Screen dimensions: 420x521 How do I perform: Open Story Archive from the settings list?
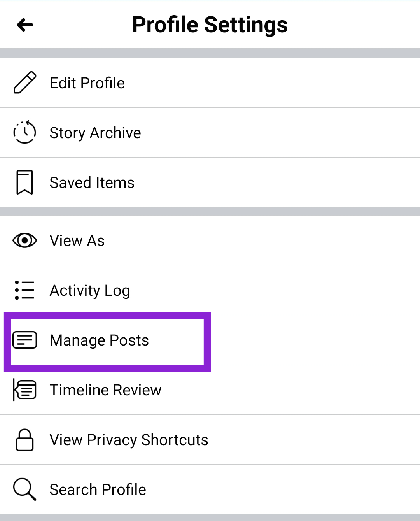[x=95, y=132]
